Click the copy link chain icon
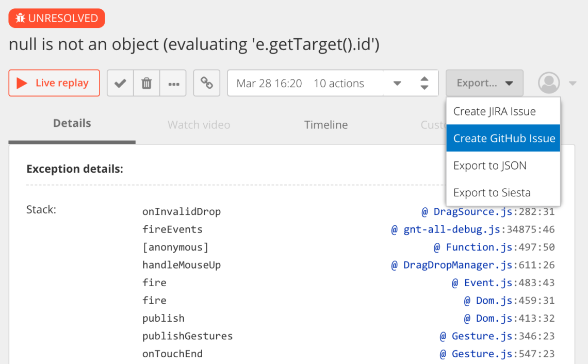 point(207,83)
